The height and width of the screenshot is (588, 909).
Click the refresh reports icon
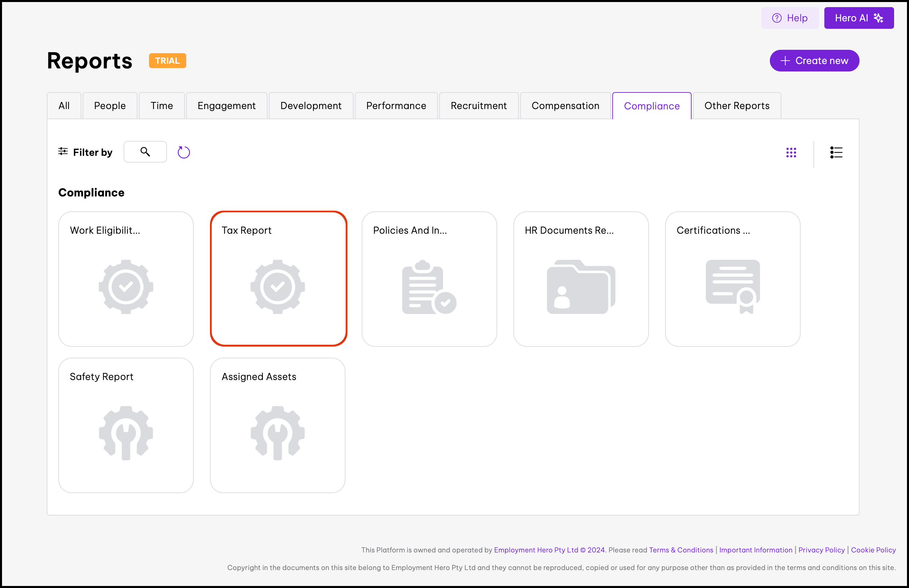tap(184, 152)
